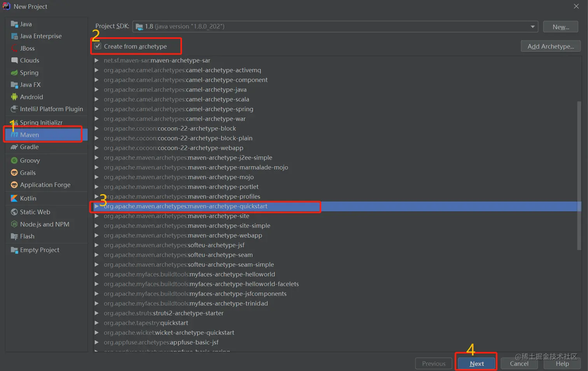
Task: Click the SDK folder icon in Project SDK field
Action: (139, 26)
